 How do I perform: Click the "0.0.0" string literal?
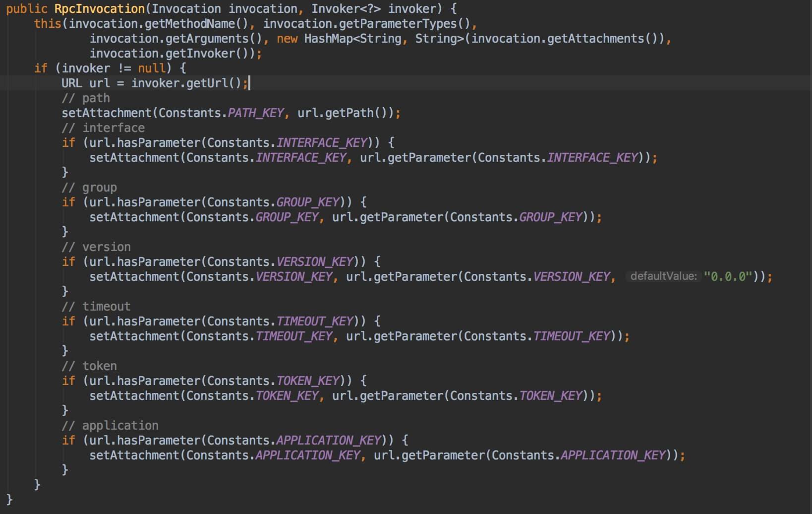[x=728, y=276]
